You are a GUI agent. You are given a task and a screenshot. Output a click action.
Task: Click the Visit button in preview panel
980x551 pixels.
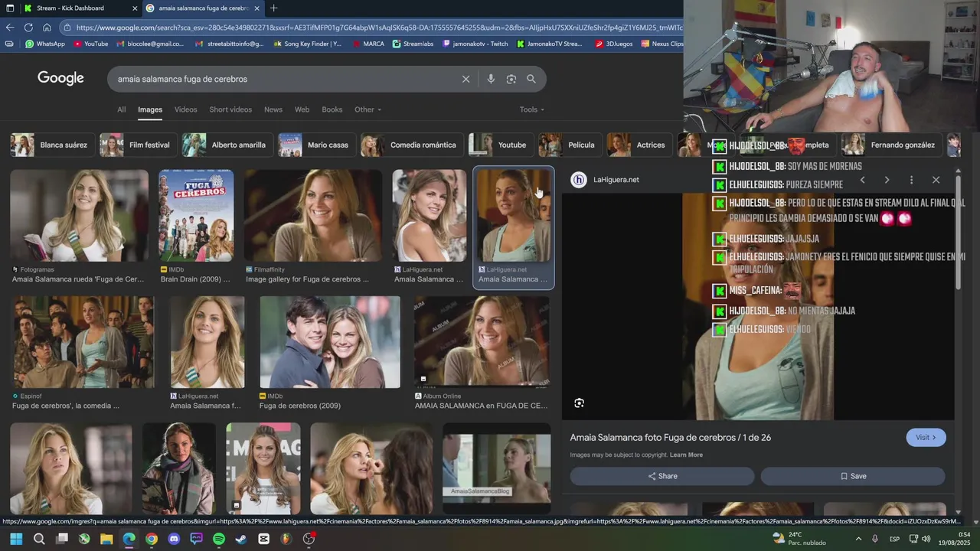tap(926, 438)
